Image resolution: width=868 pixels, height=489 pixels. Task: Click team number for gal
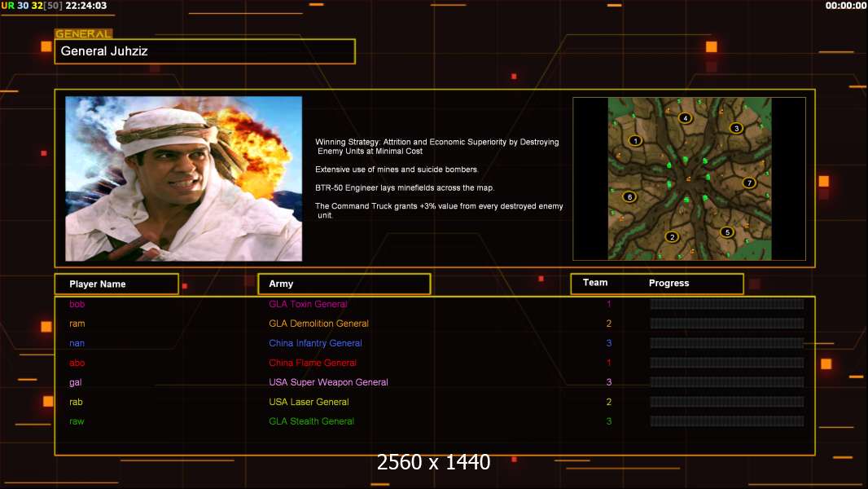click(x=609, y=382)
